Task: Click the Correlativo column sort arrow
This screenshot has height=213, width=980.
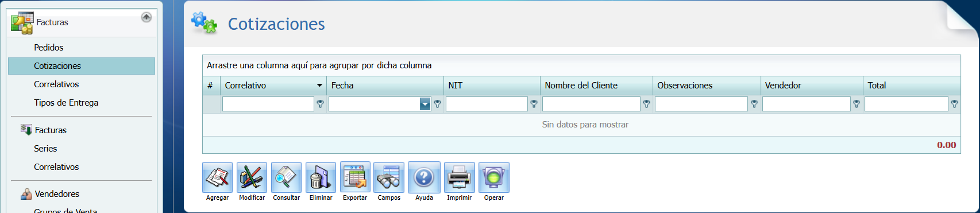Action: [x=320, y=86]
